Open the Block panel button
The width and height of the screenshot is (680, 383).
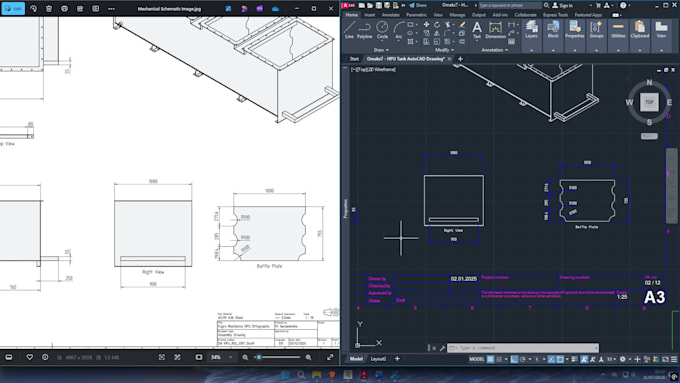(x=553, y=30)
